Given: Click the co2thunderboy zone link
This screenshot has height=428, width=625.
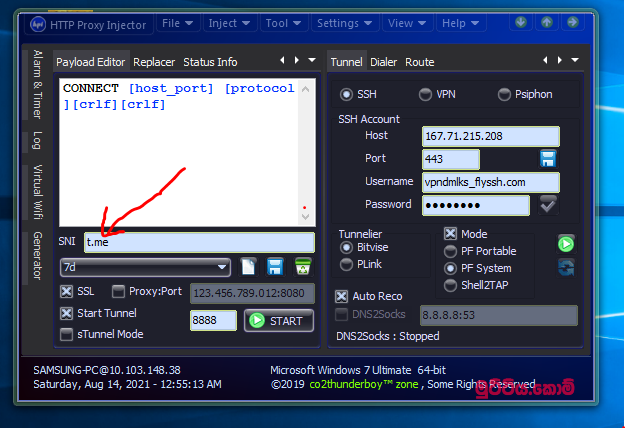Looking at the screenshot, I should click(x=364, y=384).
